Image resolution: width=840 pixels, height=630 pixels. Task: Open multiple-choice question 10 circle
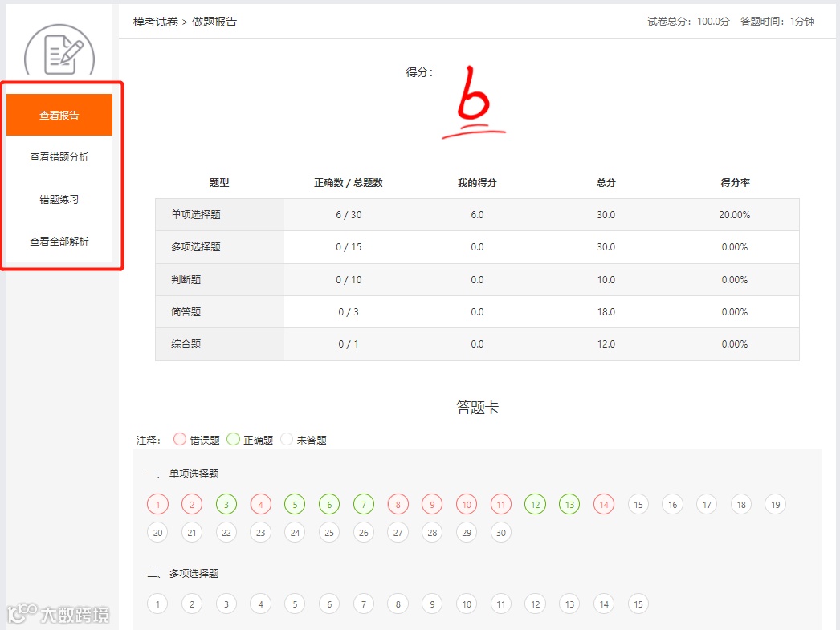click(467, 604)
